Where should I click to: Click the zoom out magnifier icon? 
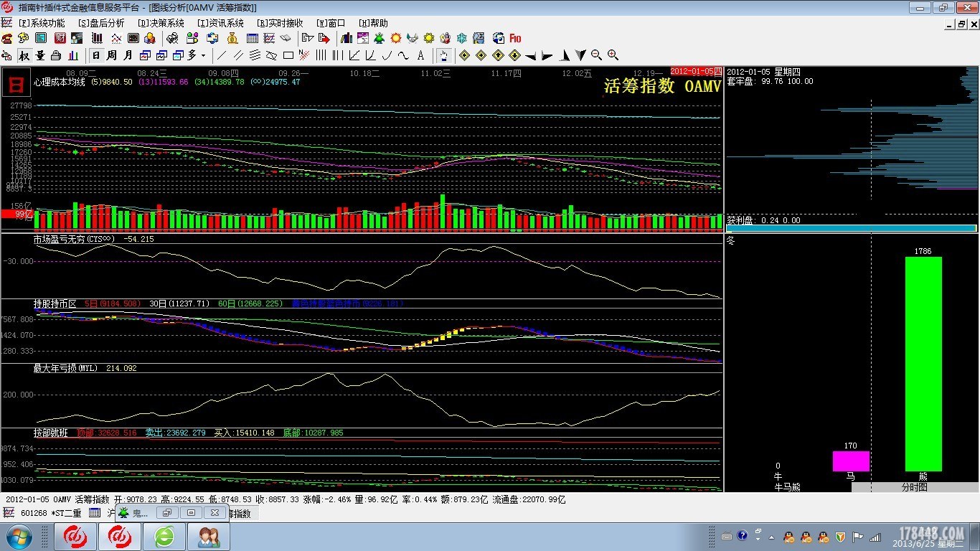pos(596,55)
